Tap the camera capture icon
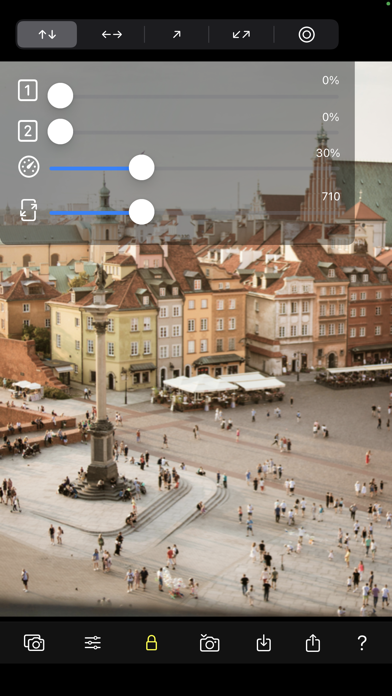 click(x=210, y=643)
